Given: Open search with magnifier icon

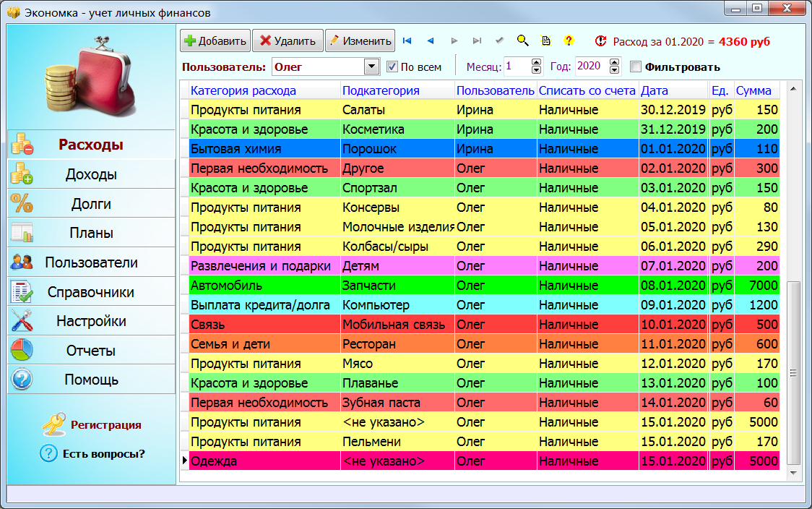Looking at the screenshot, I should tap(522, 41).
